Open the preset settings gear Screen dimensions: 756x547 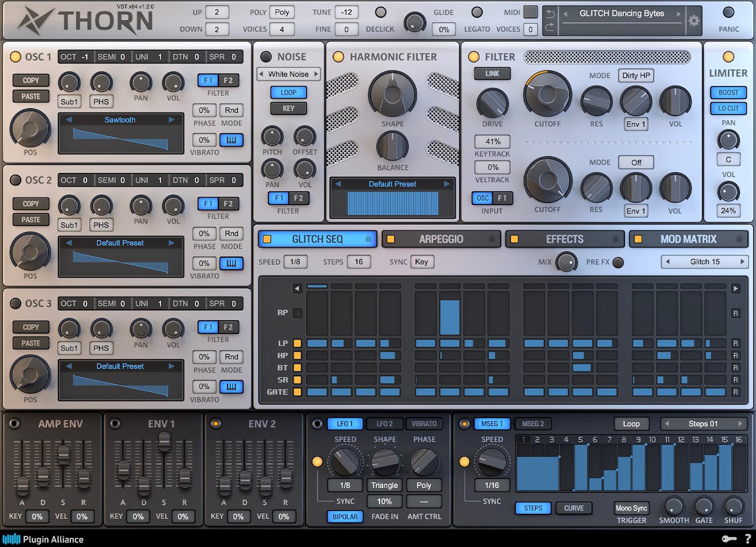click(x=694, y=21)
